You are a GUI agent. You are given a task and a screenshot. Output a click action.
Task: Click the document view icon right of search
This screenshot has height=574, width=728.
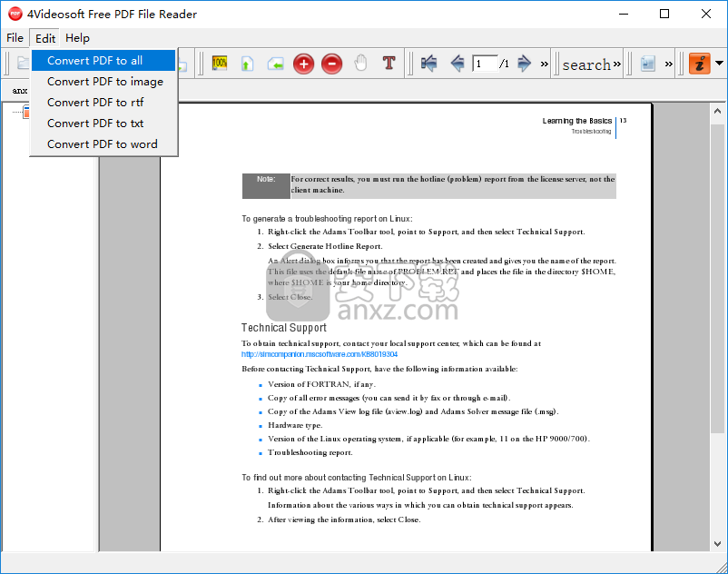point(647,64)
